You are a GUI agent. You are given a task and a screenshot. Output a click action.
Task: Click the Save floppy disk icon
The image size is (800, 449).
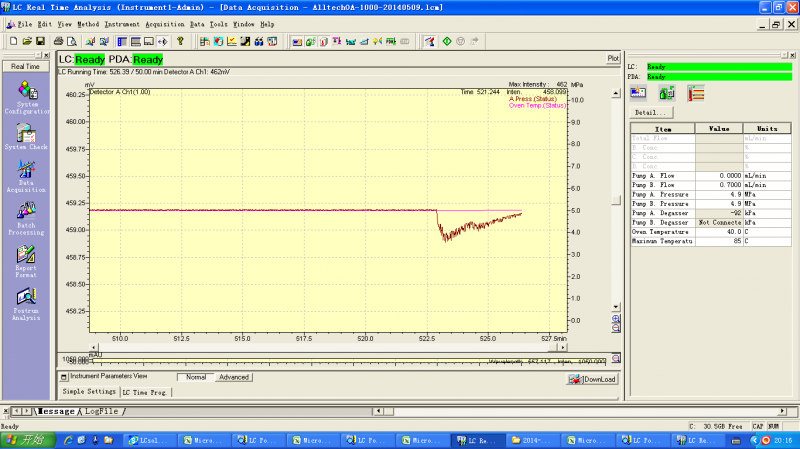pos(40,41)
